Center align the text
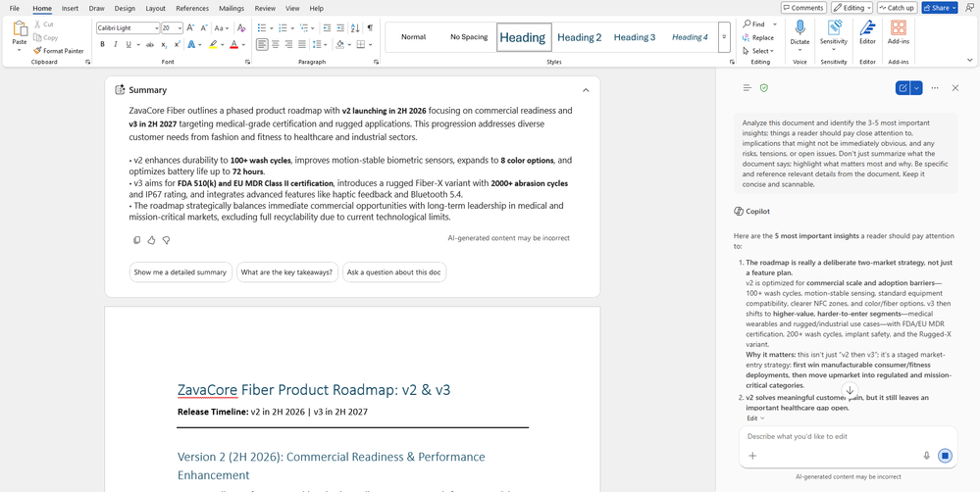Viewport: 980px width, 492px height. click(276, 44)
